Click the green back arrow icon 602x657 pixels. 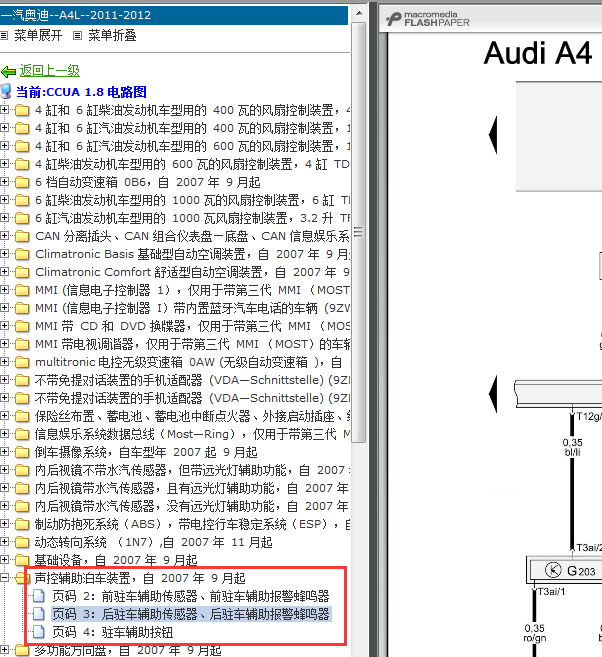8,72
